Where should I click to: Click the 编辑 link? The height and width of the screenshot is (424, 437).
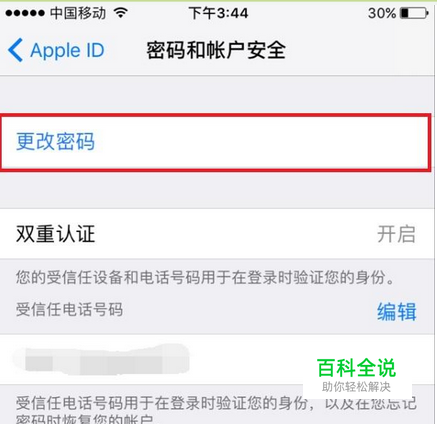[x=397, y=311]
